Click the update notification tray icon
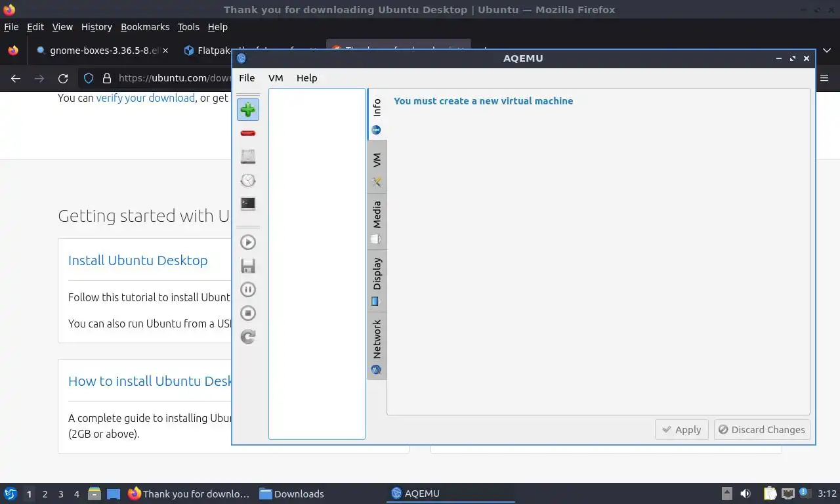The width and height of the screenshot is (840, 504). click(x=805, y=493)
